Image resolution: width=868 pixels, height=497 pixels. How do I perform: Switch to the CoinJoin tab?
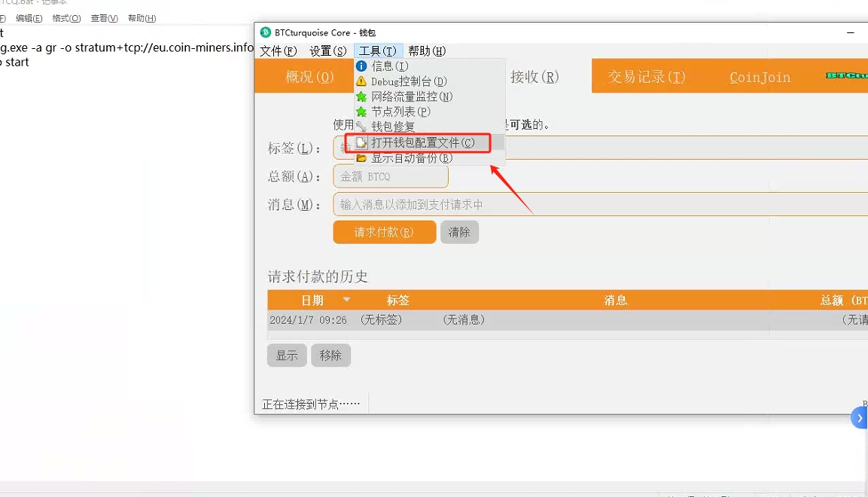click(x=760, y=77)
